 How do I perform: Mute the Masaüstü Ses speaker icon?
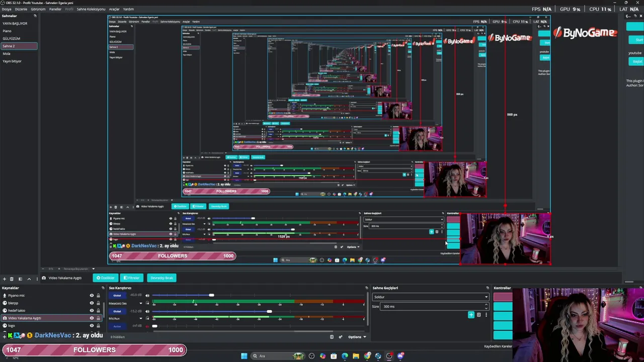tap(147, 296)
